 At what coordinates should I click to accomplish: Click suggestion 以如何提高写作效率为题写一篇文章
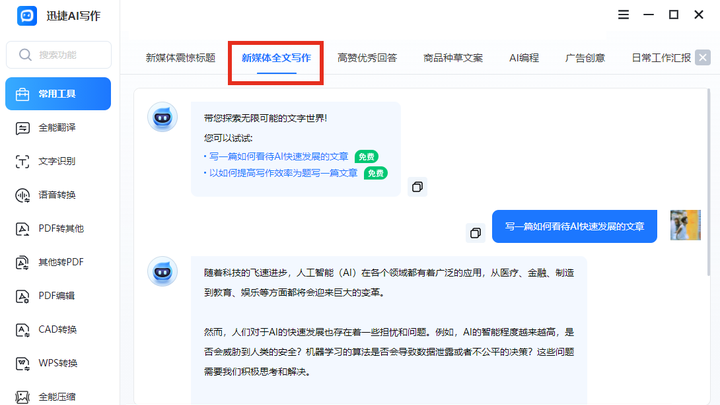click(x=283, y=173)
